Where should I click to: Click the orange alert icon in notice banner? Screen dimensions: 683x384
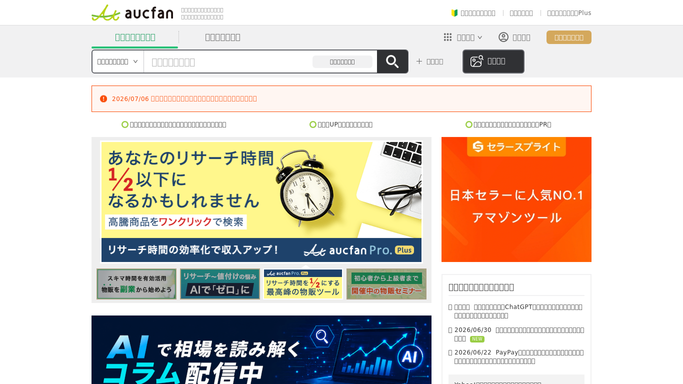tap(103, 99)
